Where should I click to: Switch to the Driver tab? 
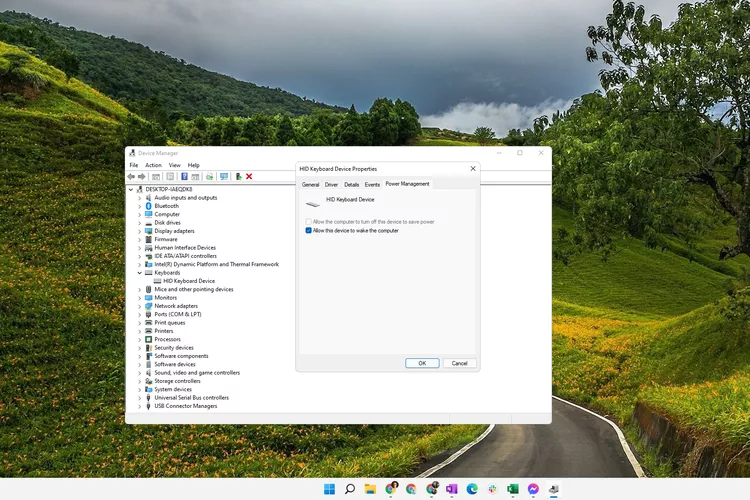(331, 185)
